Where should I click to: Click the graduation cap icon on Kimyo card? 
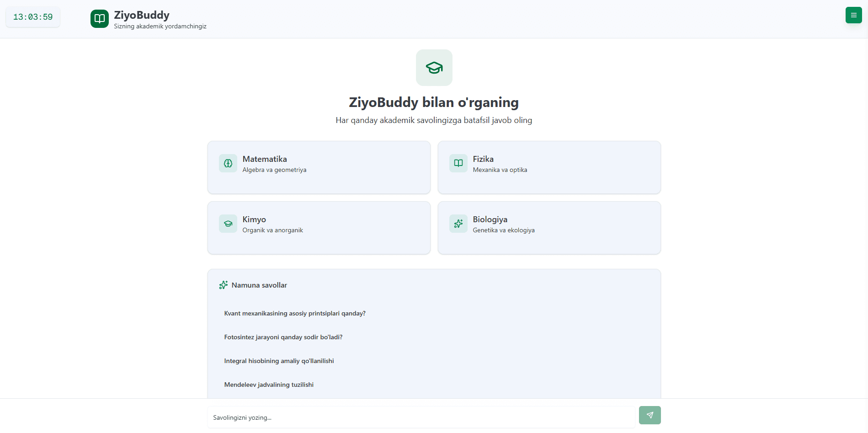[x=228, y=224]
